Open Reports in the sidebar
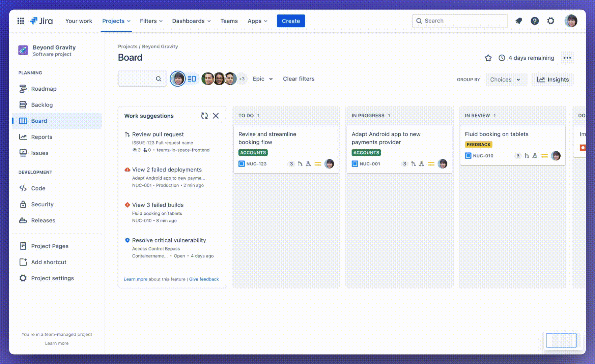Screen dimensions: 595x364 pos(57,137)
